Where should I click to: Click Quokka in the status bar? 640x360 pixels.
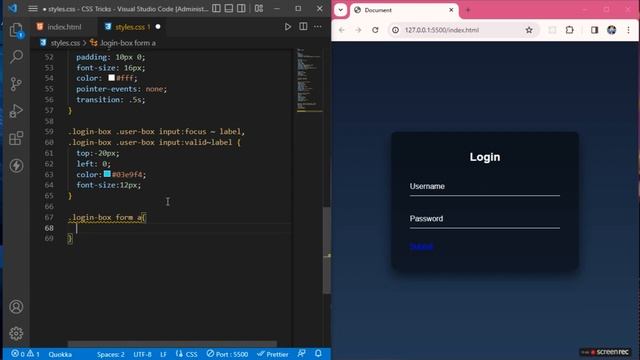60,354
